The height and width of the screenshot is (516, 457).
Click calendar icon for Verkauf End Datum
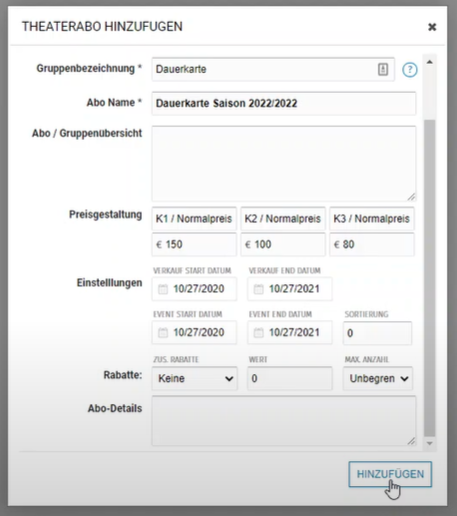[258, 289]
